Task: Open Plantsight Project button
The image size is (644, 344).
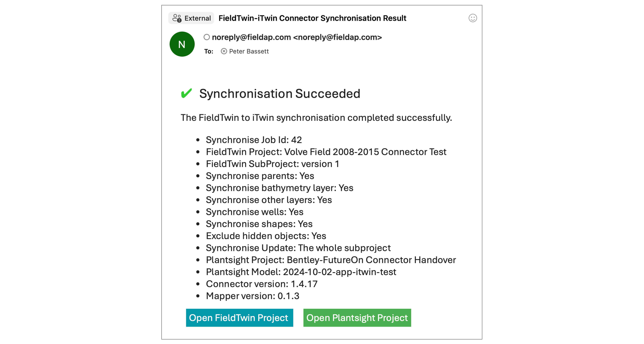Action: pos(357,317)
